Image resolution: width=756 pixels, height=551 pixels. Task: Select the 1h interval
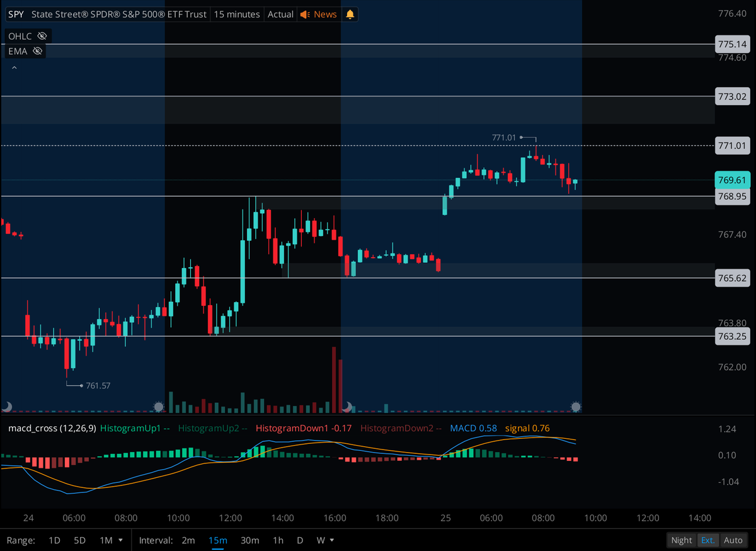278,540
